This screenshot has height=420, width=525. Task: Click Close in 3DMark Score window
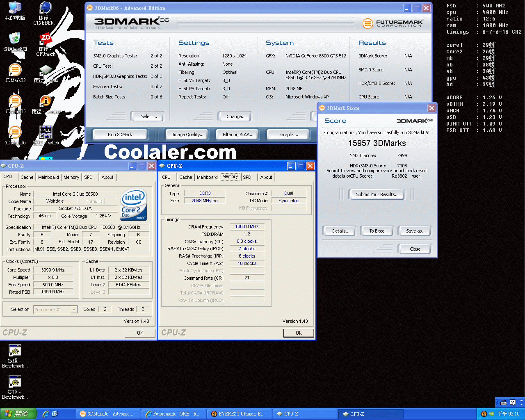415,249
